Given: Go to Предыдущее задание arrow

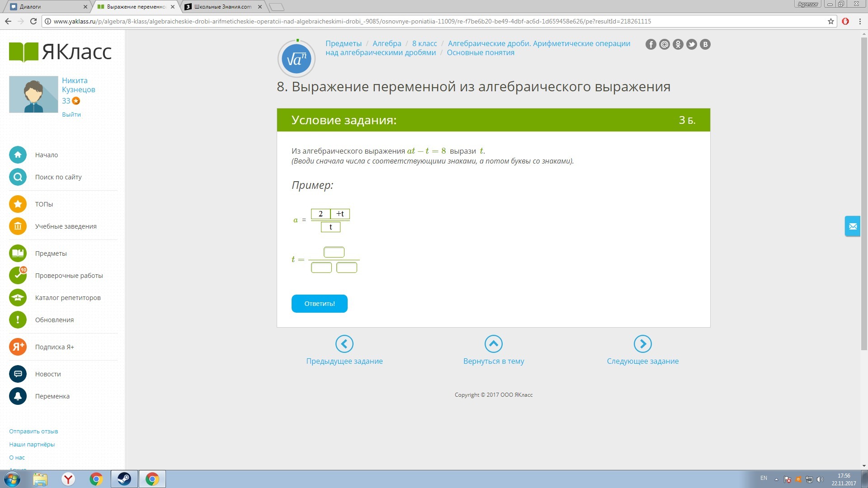Looking at the screenshot, I should pyautogui.click(x=344, y=344).
